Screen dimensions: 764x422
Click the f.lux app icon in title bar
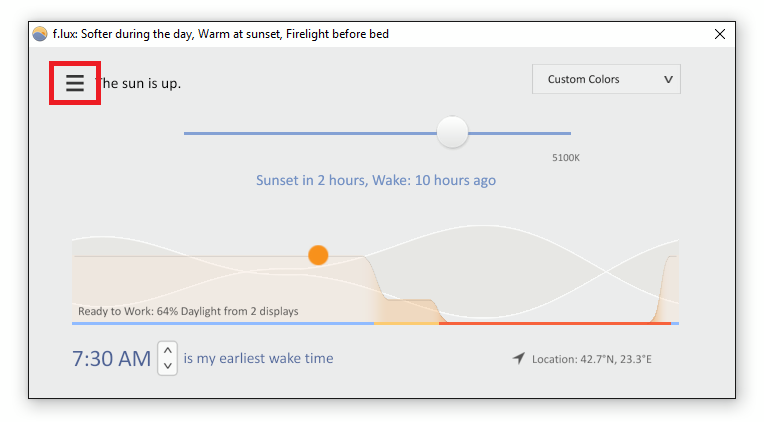click(x=40, y=34)
